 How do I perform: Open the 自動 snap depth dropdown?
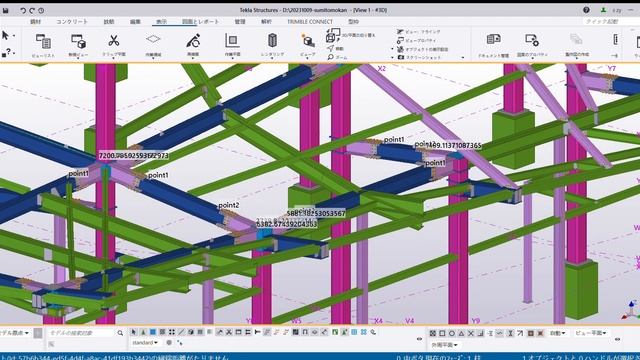[x=558, y=333]
